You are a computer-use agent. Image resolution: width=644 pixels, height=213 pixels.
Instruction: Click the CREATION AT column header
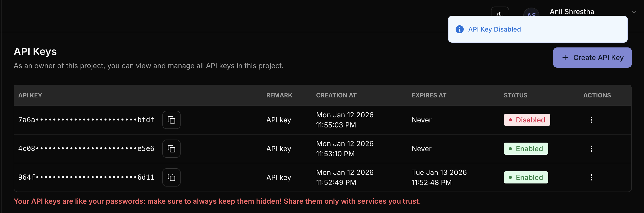click(x=336, y=95)
